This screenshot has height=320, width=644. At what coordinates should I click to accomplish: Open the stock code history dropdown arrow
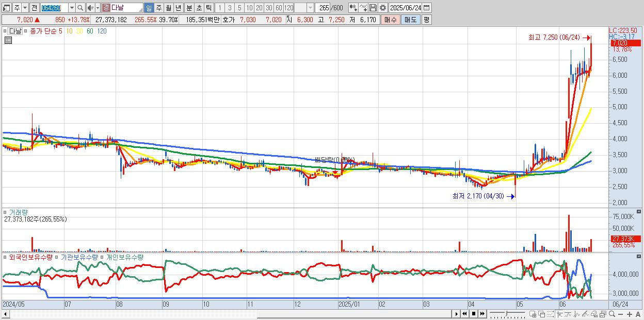point(72,8)
